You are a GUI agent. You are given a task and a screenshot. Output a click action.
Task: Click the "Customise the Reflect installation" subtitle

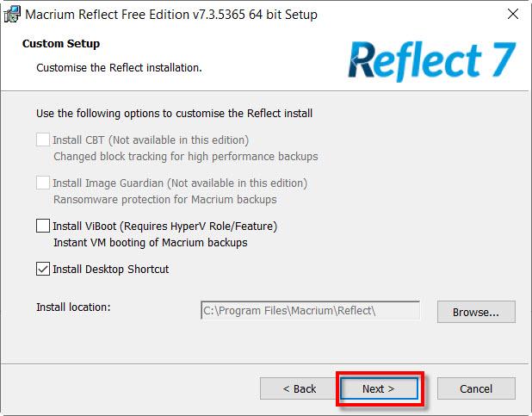(x=119, y=66)
